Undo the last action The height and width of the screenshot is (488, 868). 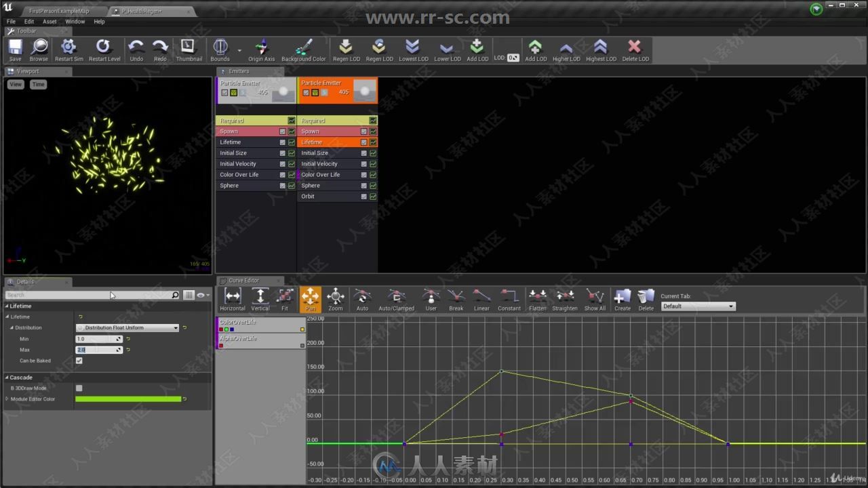(136, 50)
